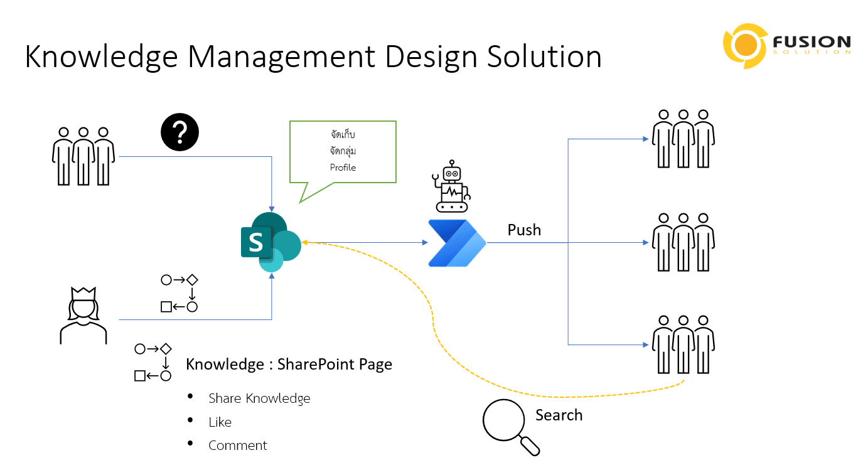868x475 pixels.
Task: Select the Comment bullet text
Action: coord(237,446)
